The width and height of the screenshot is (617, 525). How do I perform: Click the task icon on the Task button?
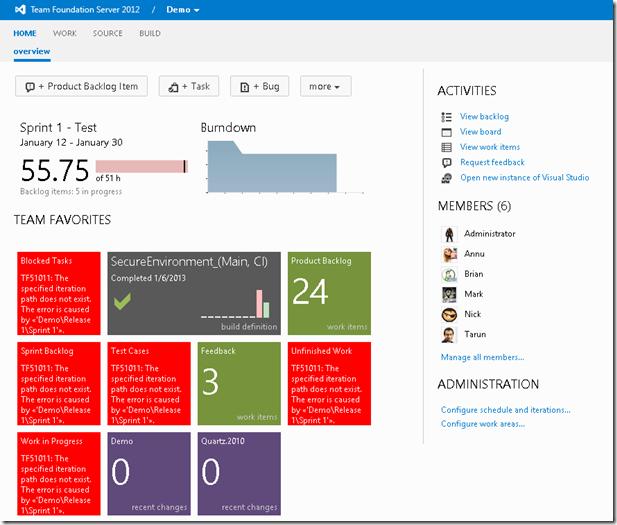tap(173, 87)
